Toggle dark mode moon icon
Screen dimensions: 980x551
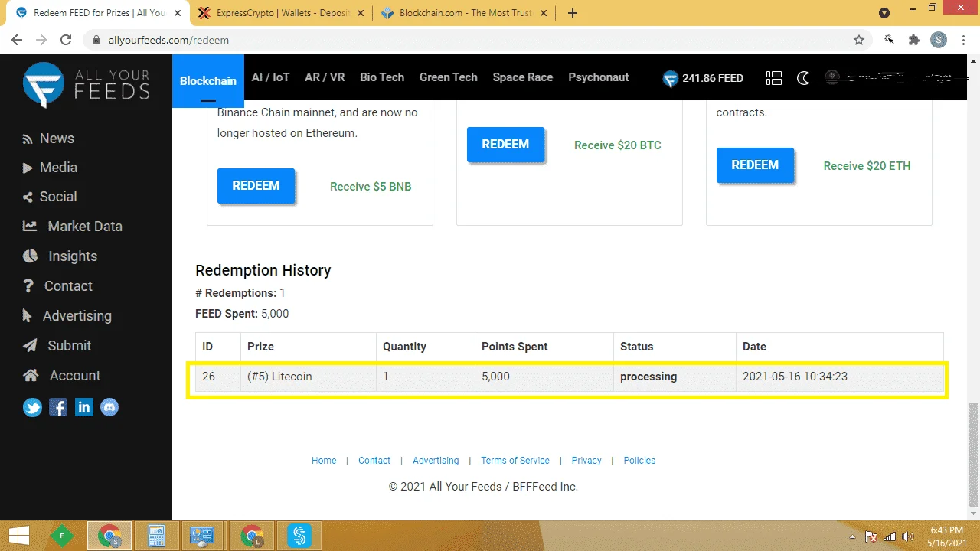coord(803,78)
